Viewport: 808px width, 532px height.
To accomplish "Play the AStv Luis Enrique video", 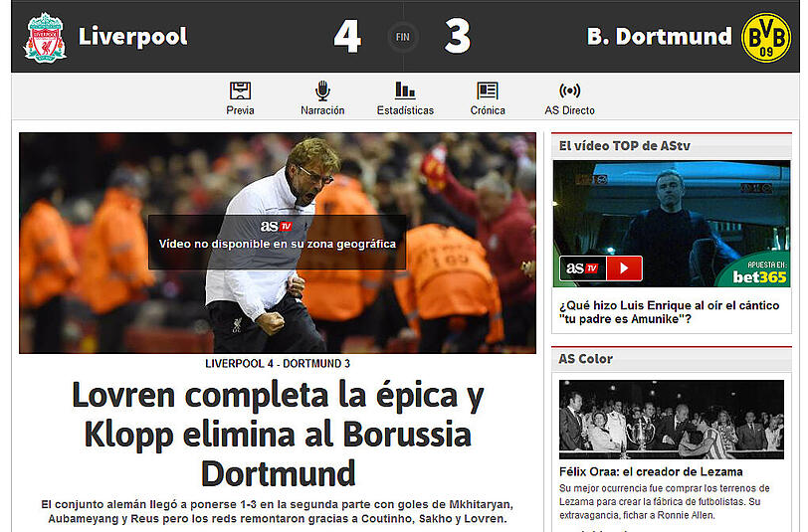I will pyautogui.click(x=624, y=268).
